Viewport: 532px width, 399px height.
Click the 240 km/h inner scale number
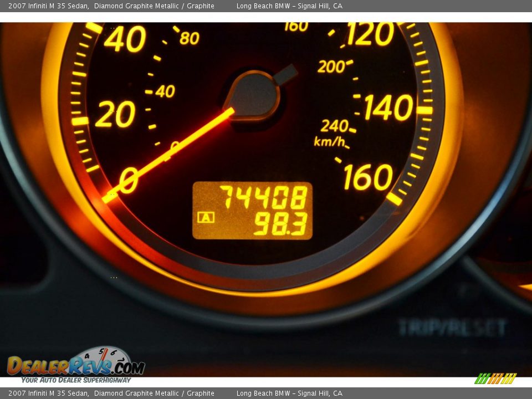(x=334, y=126)
